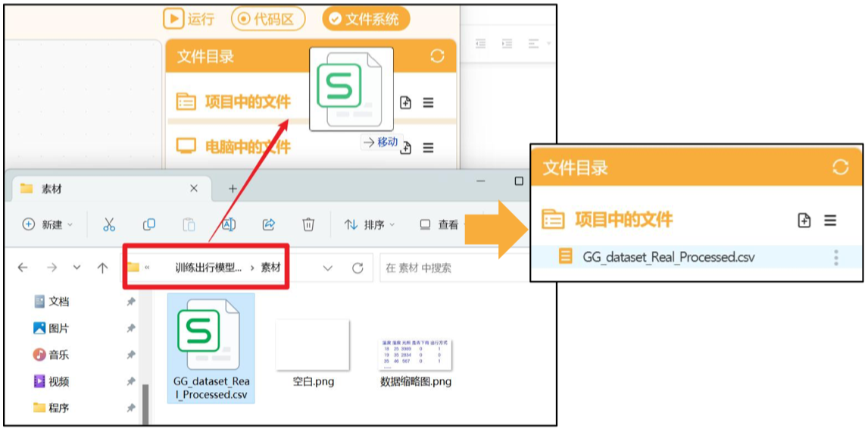The image size is (868, 429).
Task: Select the 数据缩略图.png file
Action: pos(416,362)
